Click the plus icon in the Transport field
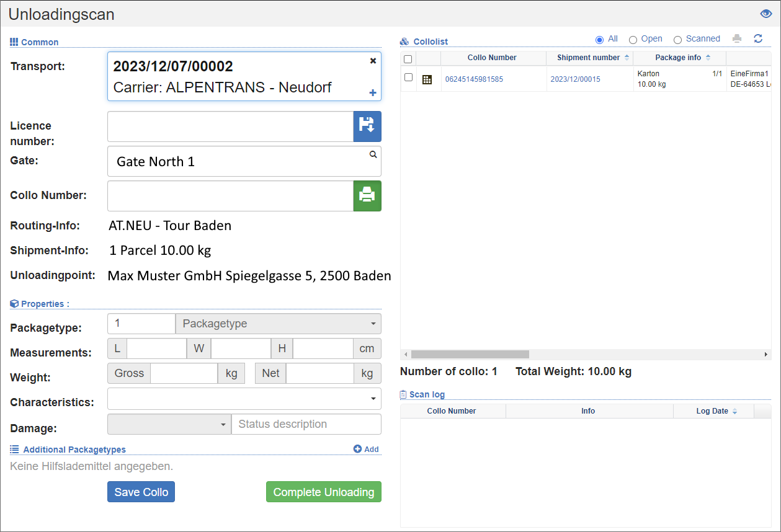 (373, 93)
